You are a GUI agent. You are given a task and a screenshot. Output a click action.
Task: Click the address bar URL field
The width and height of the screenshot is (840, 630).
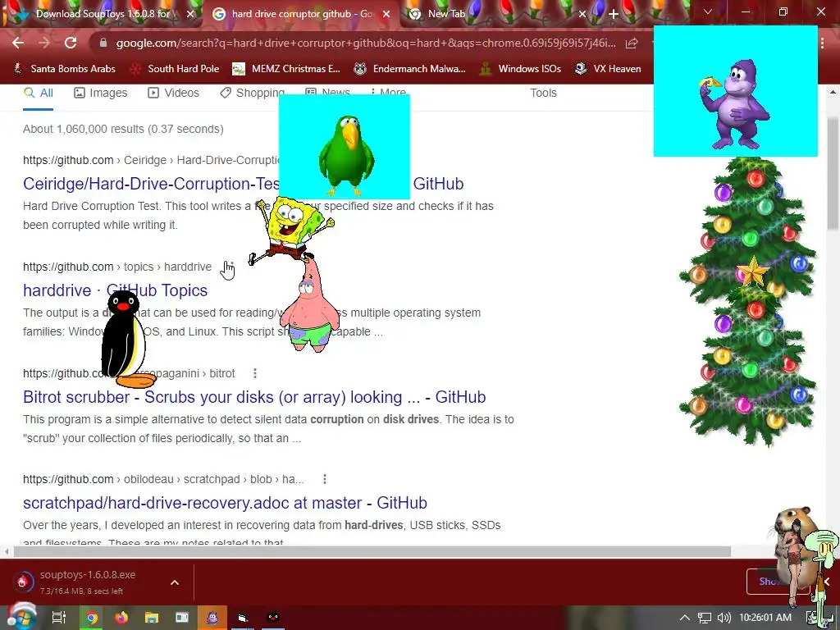coord(366,43)
